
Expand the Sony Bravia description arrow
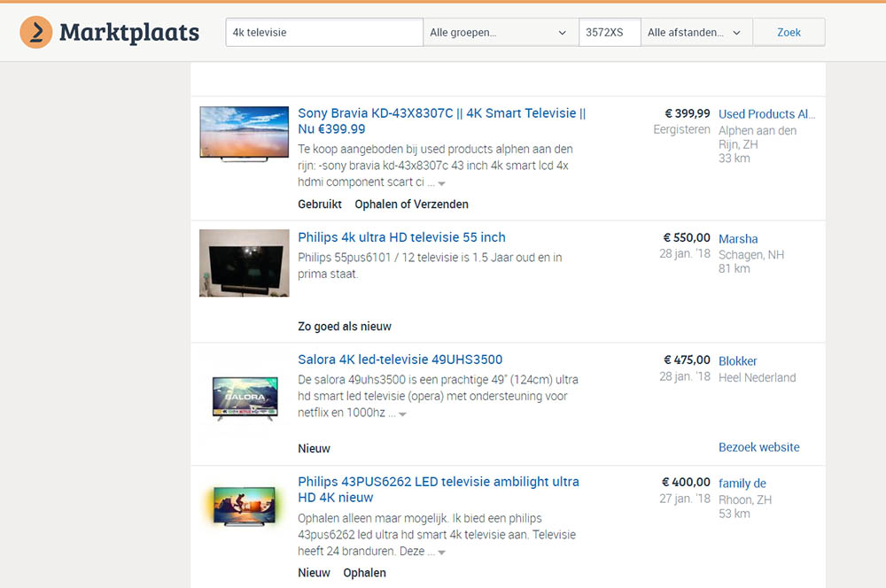click(441, 183)
